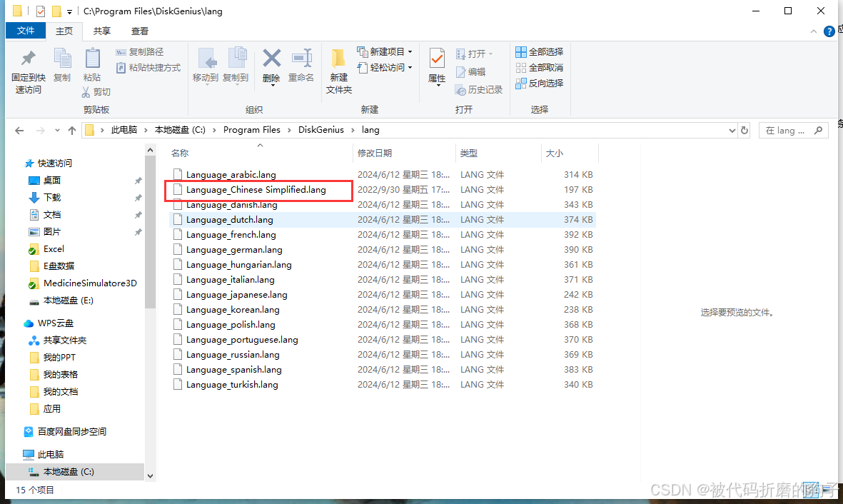The height and width of the screenshot is (504, 843).
Task: Collapse the ribbon with the chevron
Action: click(814, 31)
